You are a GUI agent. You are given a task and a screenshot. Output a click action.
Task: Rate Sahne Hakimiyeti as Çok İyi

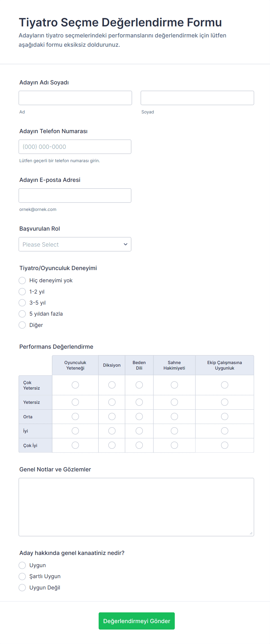coord(174,445)
